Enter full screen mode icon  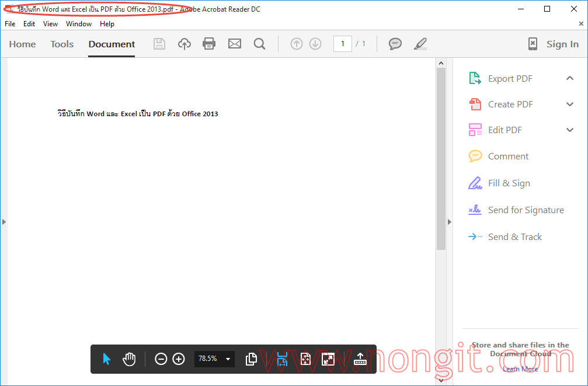tap(328, 359)
